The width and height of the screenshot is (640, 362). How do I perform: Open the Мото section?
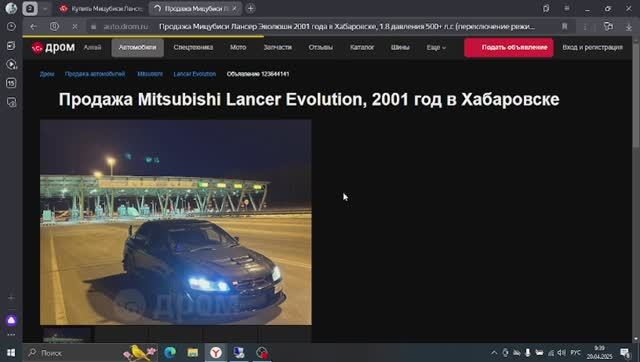tap(238, 48)
